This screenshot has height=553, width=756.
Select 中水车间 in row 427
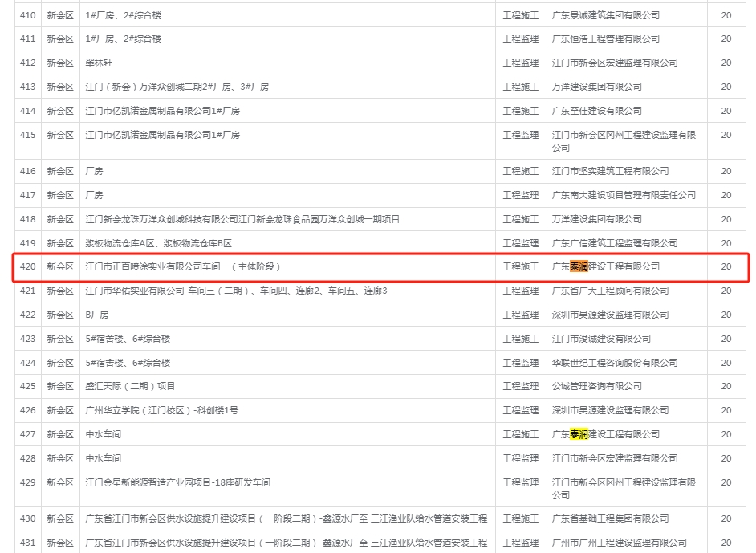pyautogui.click(x=104, y=434)
